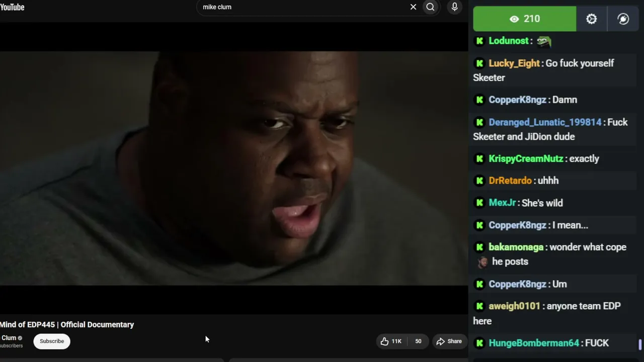This screenshot has width=644, height=362.
Task: Open Lucky_Eight's chat profile
Action: click(x=514, y=63)
